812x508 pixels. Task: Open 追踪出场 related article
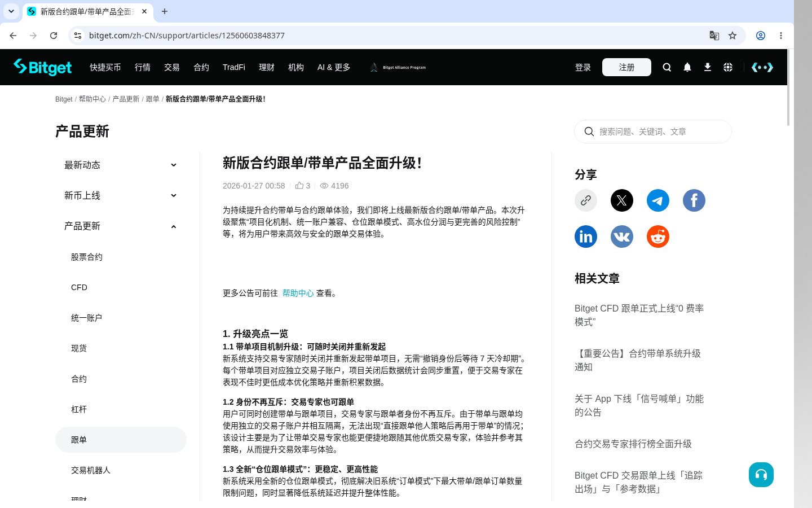pos(639,482)
